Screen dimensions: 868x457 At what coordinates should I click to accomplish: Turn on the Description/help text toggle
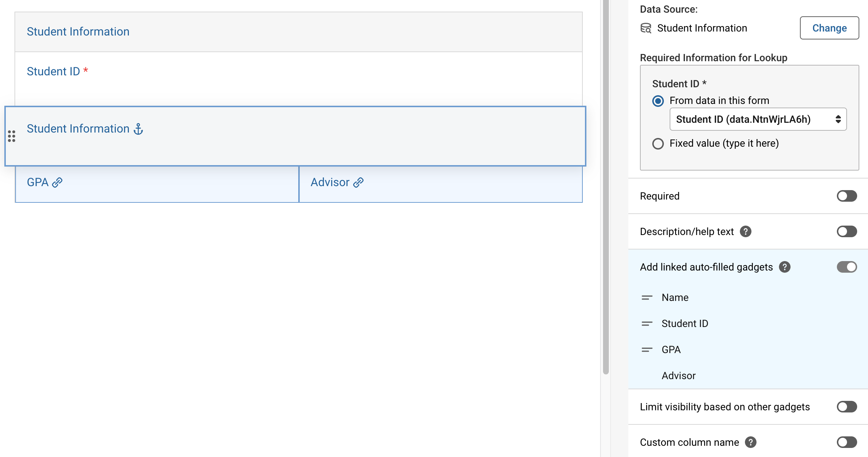(847, 231)
